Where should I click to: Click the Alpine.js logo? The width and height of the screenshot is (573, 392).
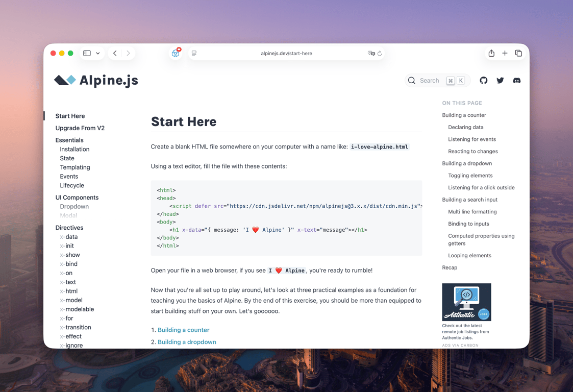click(x=96, y=81)
